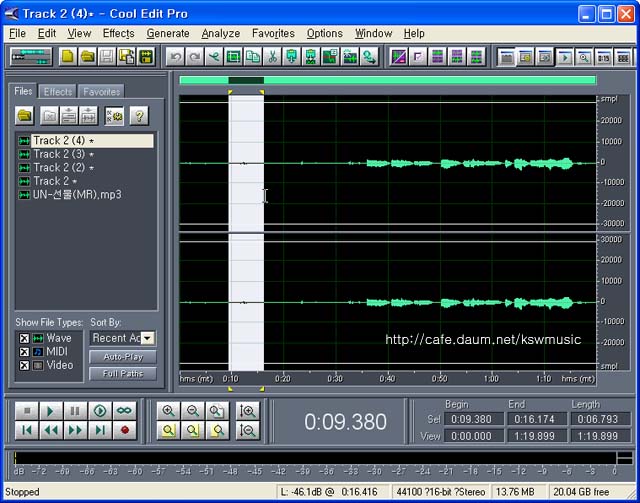This screenshot has height=503, width=640.
Task: Open a file using folder toolbar icon
Action: [87, 56]
